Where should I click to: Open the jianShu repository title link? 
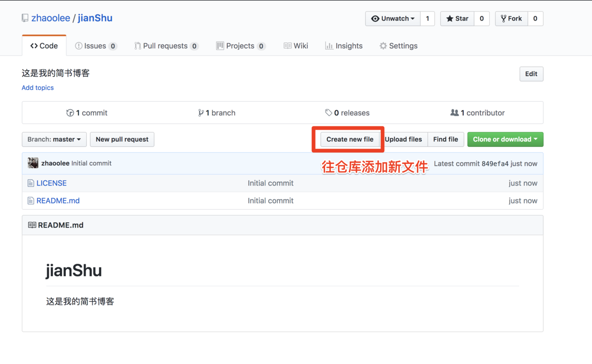95,18
